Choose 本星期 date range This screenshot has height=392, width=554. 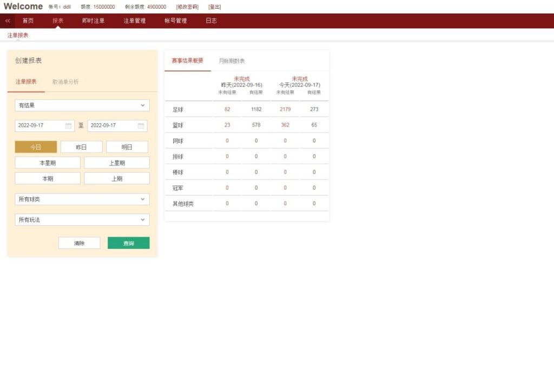(48, 163)
